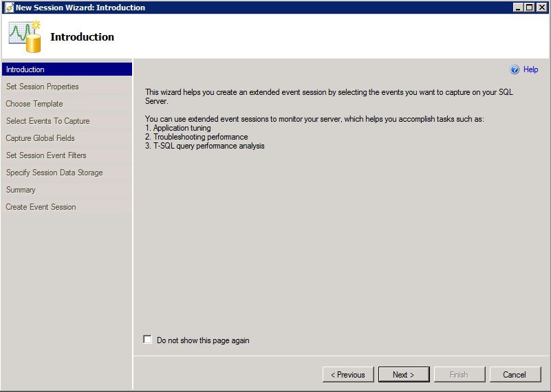Image resolution: width=551 pixels, height=392 pixels.
Task: Cancel the New Session Wizard
Action: coord(515,374)
